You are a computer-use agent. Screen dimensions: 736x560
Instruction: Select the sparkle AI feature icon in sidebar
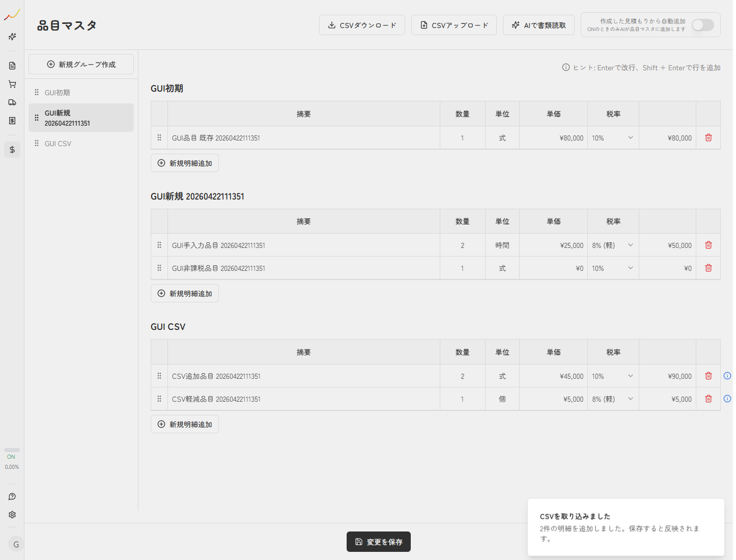click(12, 37)
